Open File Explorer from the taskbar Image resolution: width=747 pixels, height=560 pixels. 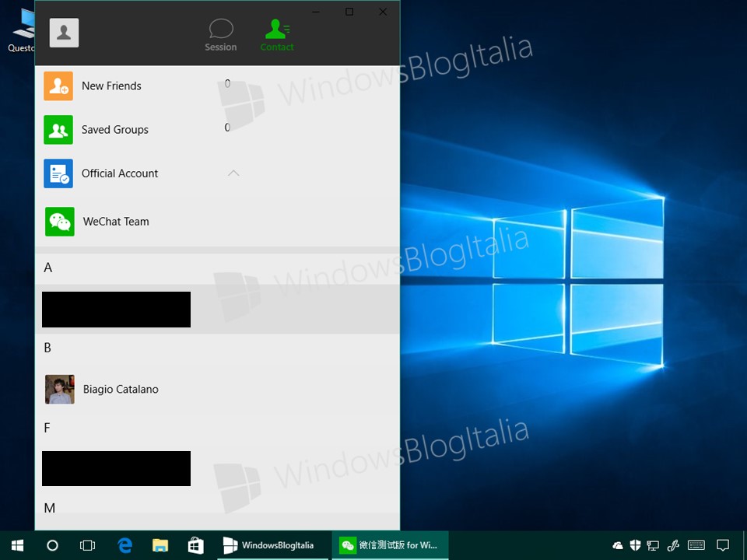(160, 545)
